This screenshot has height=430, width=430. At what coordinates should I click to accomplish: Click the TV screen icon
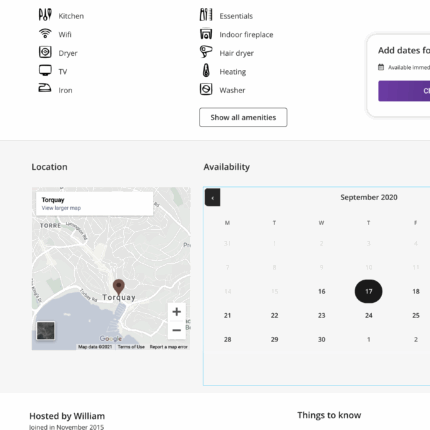[45, 71]
